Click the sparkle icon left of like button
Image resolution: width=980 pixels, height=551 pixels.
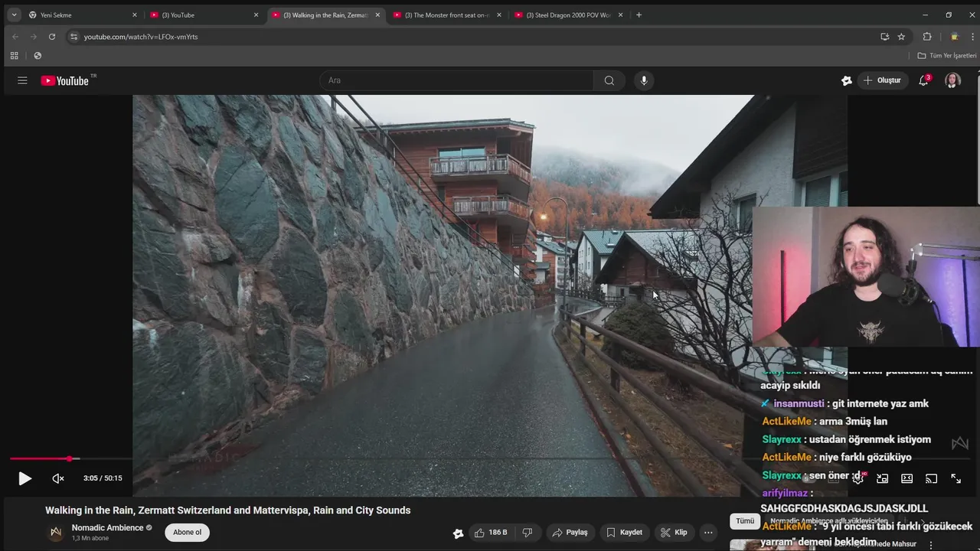(x=458, y=533)
